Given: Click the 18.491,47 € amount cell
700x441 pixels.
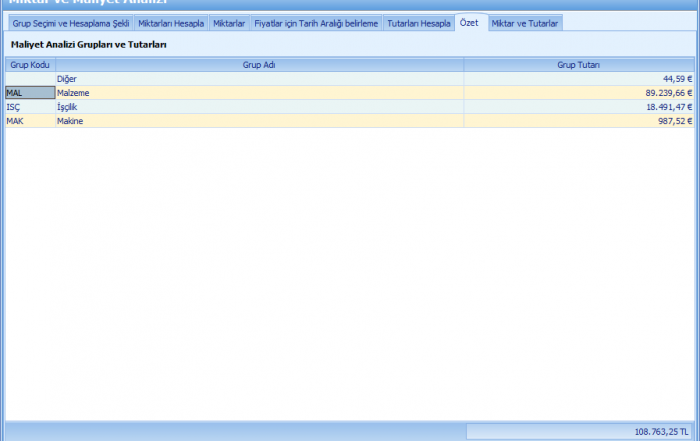Looking at the screenshot, I should click(578, 106).
